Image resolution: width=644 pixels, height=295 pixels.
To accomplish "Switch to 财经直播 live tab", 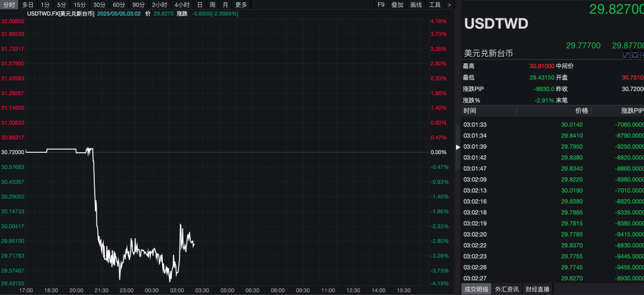I will coord(537,289).
